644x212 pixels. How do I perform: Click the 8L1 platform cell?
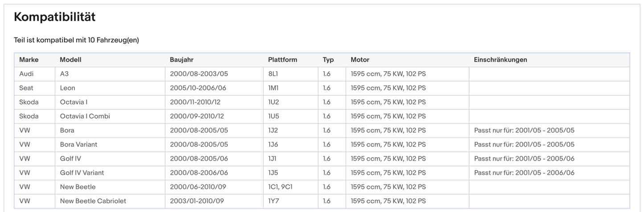click(273, 74)
